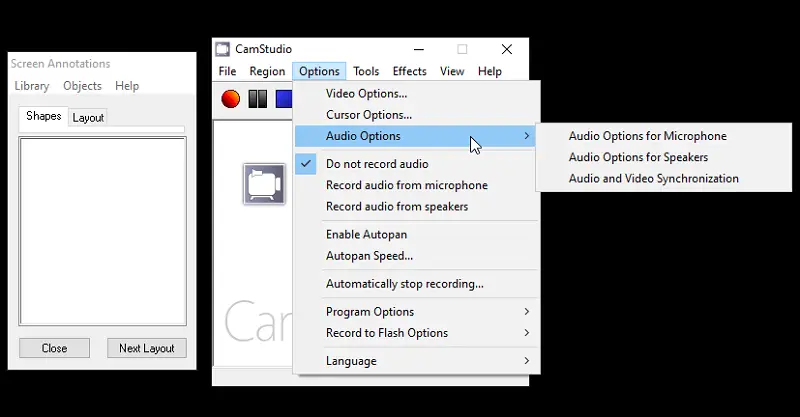Image resolution: width=800 pixels, height=417 pixels.
Task: Stop recording with the blue Stop button
Action: (x=284, y=99)
